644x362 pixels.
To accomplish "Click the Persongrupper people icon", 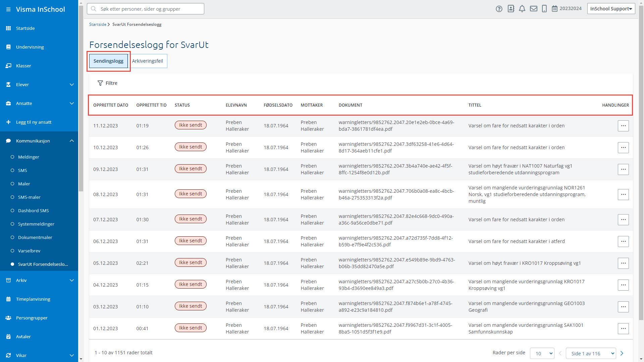I will (8, 318).
